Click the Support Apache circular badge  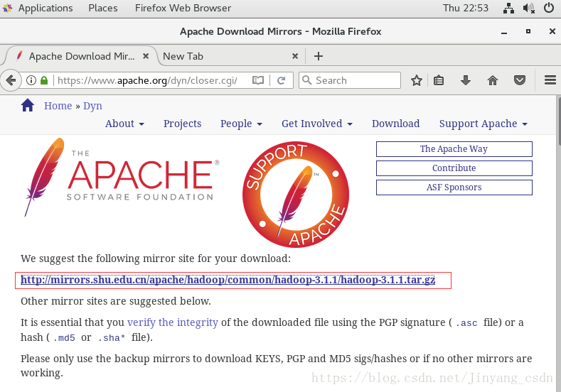(x=296, y=195)
